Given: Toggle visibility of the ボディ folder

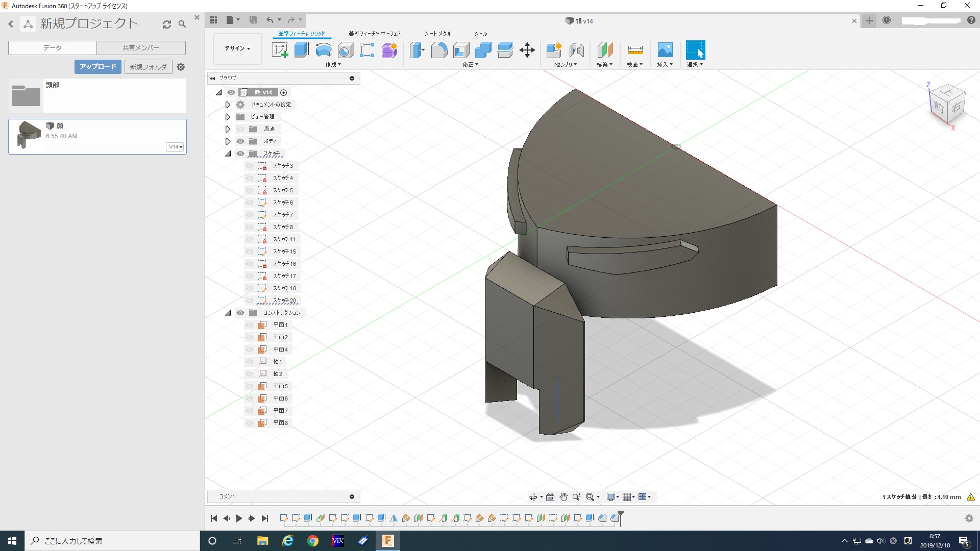Looking at the screenshot, I should (x=240, y=141).
